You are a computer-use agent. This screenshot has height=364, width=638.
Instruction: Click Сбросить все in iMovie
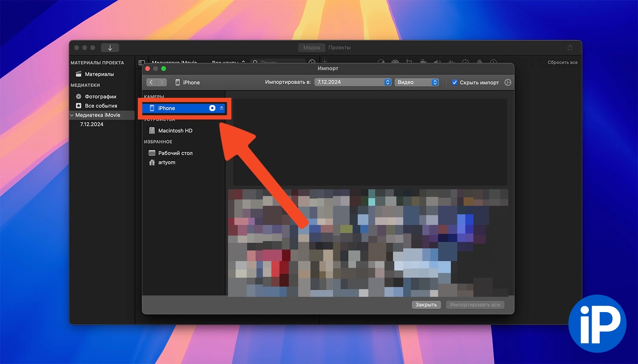pyautogui.click(x=562, y=63)
